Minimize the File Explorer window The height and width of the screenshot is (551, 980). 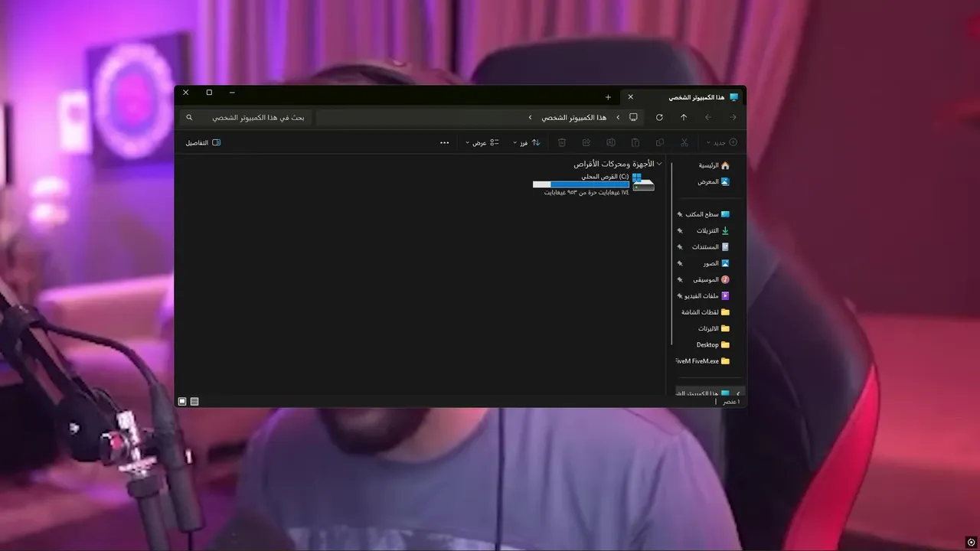[232, 93]
